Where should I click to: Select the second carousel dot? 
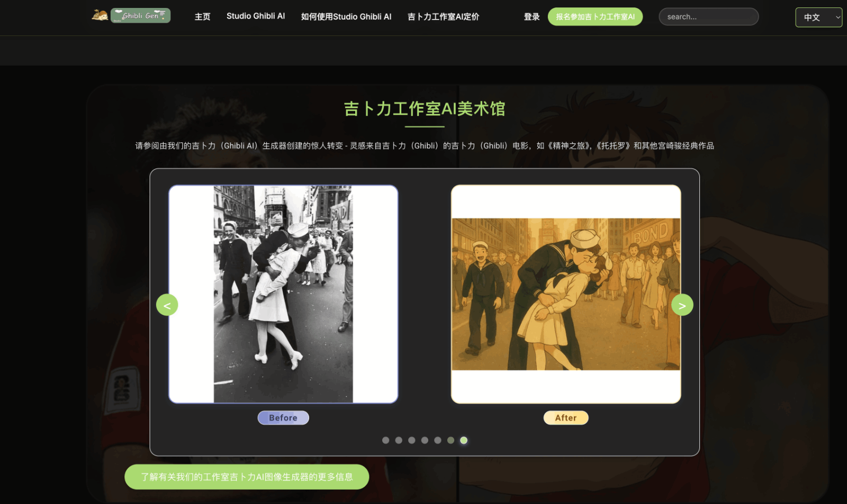399,440
